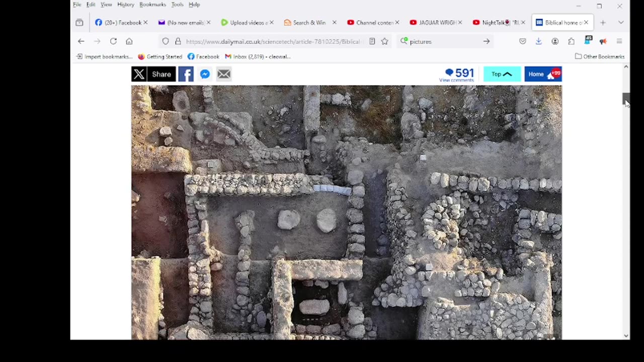Click the extension icon with badge
Viewport: 644px width, 362px height.
point(587,41)
